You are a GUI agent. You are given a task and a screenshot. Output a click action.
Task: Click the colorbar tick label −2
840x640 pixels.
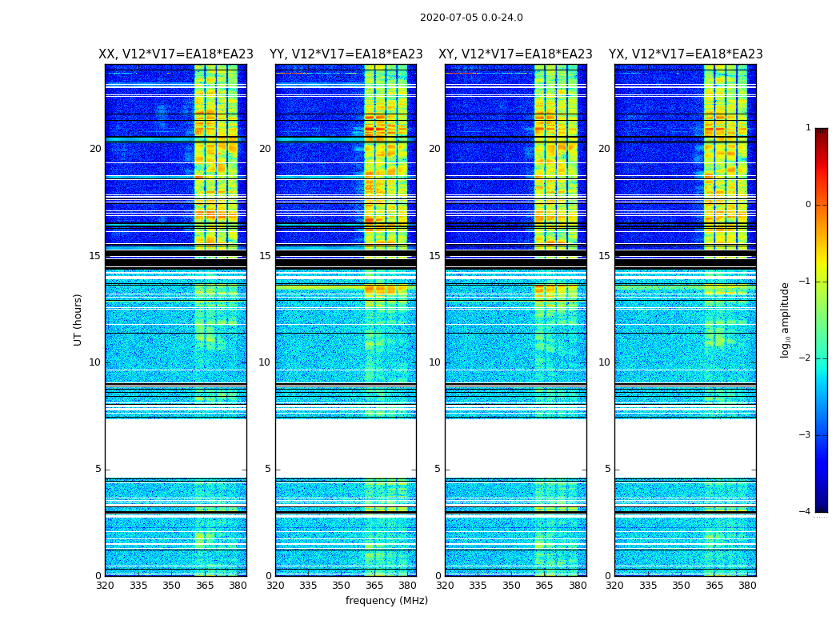click(806, 358)
